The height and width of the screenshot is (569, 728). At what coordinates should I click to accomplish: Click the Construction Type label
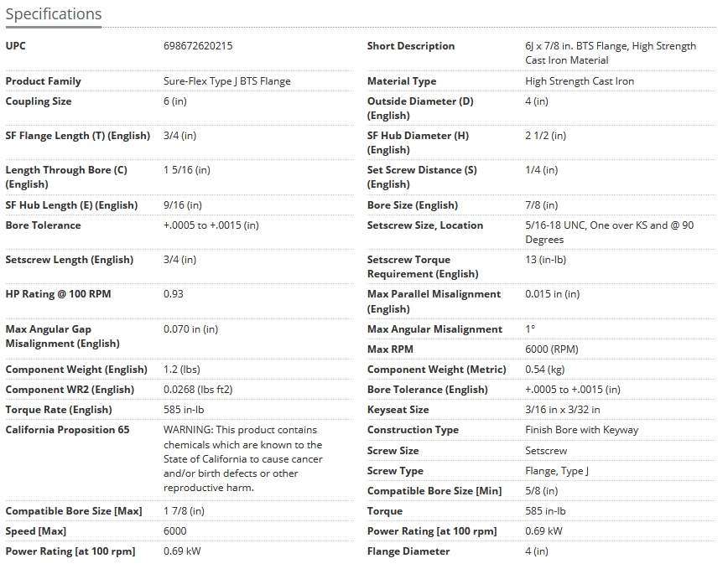413,430
